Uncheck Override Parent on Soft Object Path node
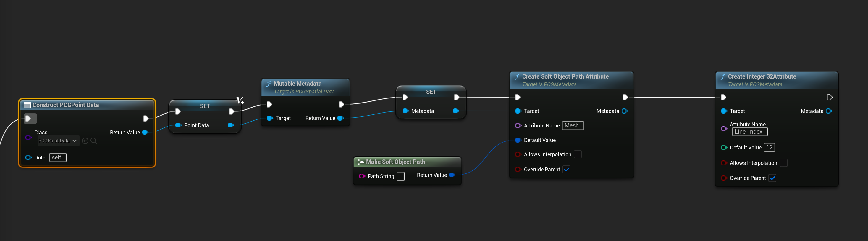Image resolution: width=868 pixels, height=241 pixels. pos(567,170)
